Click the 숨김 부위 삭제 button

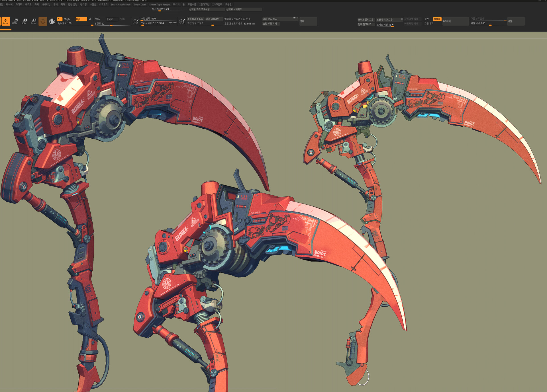pos(271,24)
